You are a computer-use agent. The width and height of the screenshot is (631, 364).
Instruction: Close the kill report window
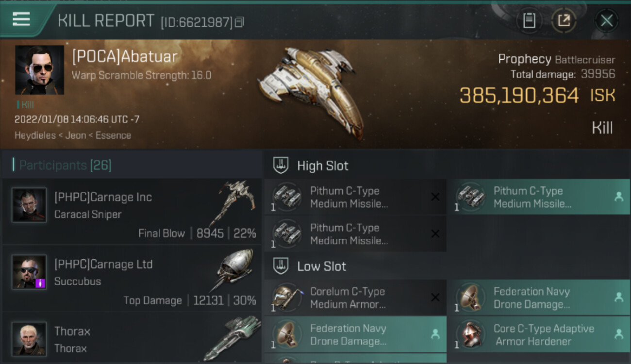click(x=607, y=20)
